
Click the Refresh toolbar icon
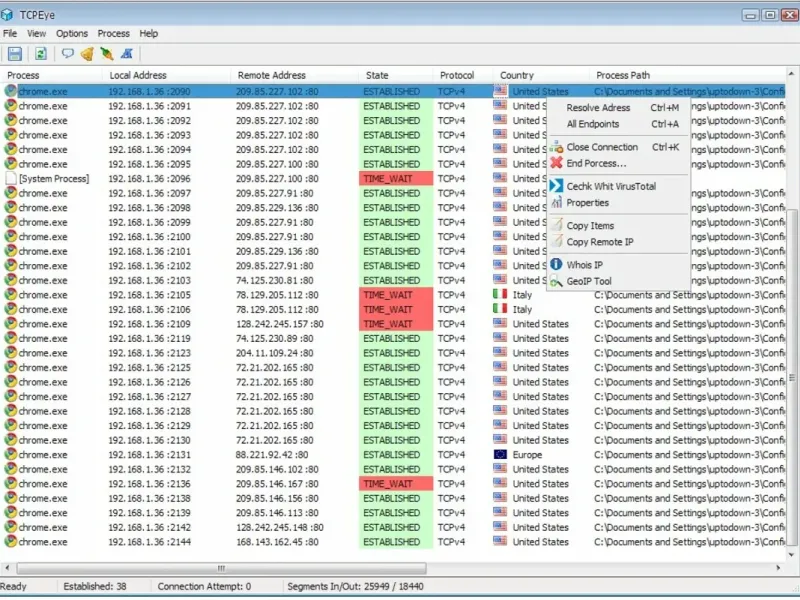coord(41,54)
